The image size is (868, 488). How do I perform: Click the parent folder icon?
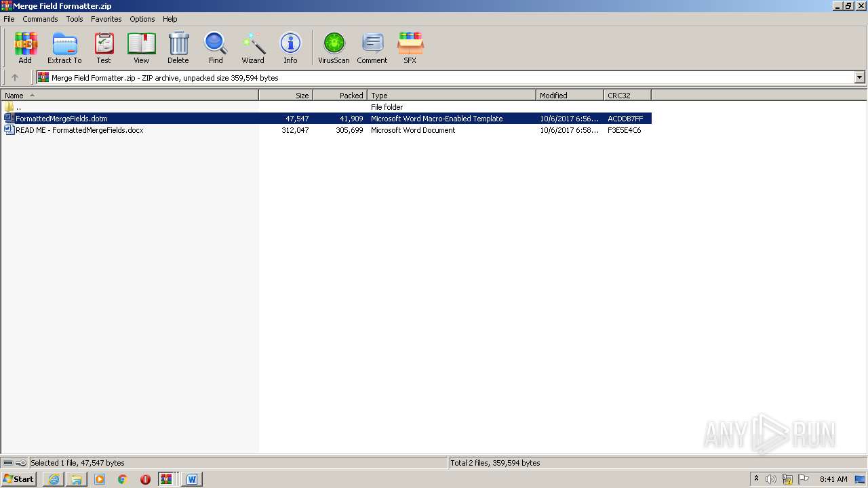[x=9, y=106]
